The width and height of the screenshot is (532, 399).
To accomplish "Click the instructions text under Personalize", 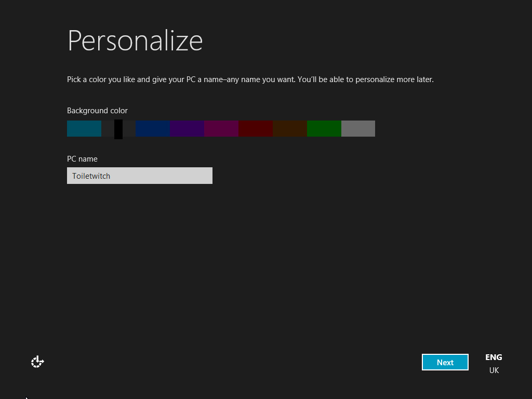I will 249,79.
